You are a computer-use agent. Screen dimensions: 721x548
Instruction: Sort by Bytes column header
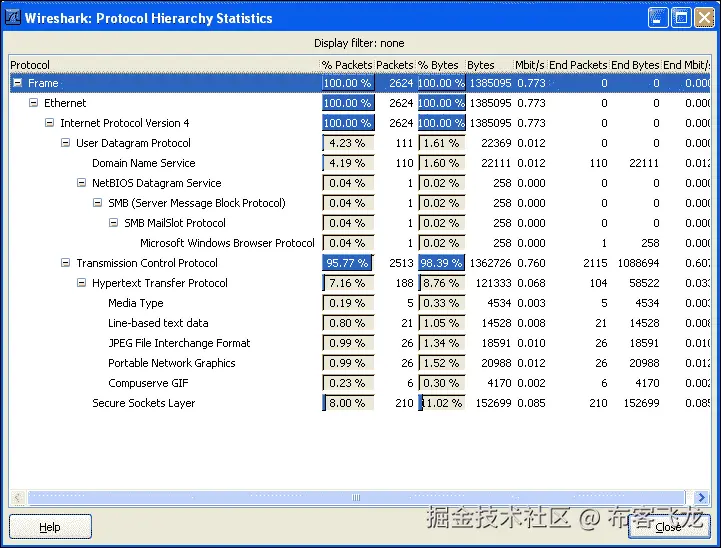click(489, 65)
